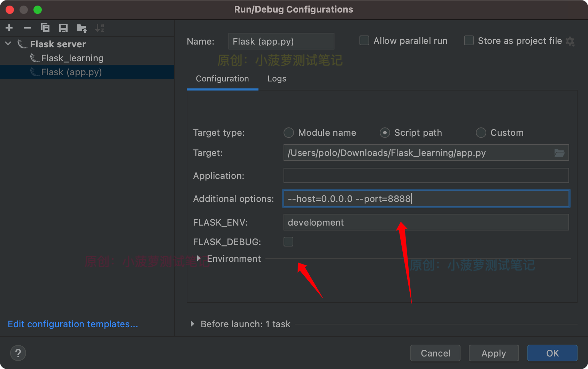
Task: Create a new configuration folder
Action: tap(82, 28)
